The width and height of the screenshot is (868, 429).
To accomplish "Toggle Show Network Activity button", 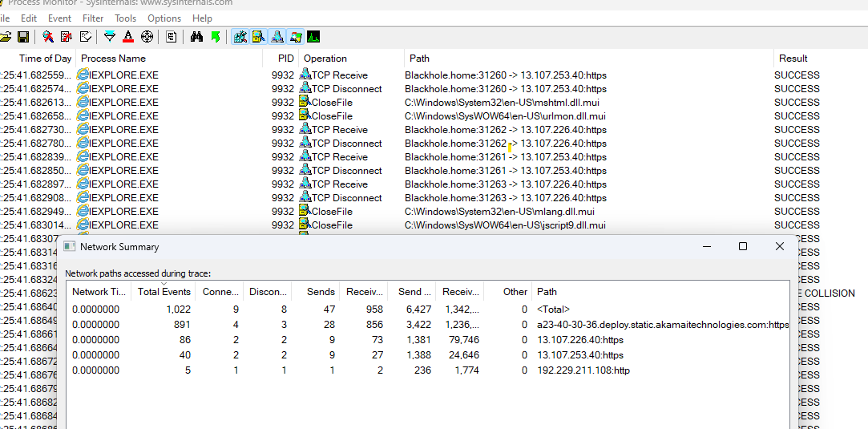I will point(277,37).
